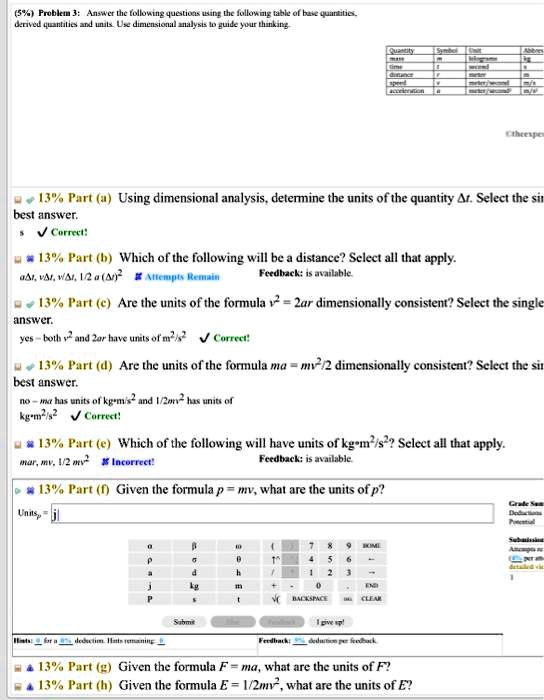Click number 4 on the keypad
Image resolution: width=544 pixels, height=700 pixels.
(x=311, y=559)
